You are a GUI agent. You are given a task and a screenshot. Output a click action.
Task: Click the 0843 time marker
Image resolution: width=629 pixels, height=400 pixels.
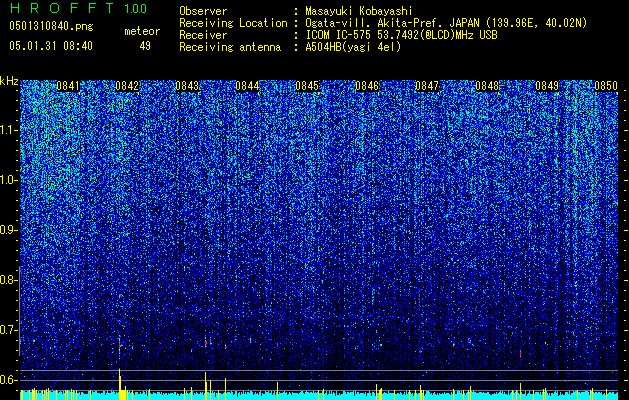pos(187,86)
